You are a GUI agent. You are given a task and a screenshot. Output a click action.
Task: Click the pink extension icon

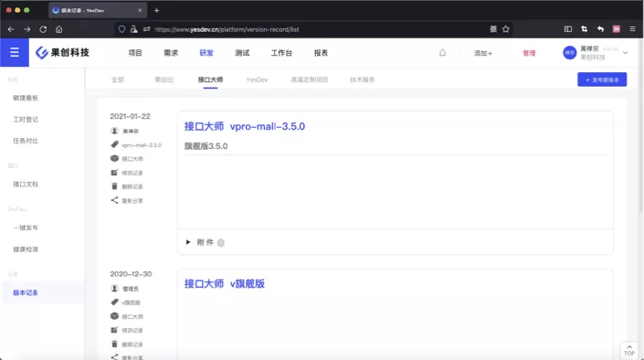click(x=617, y=28)
